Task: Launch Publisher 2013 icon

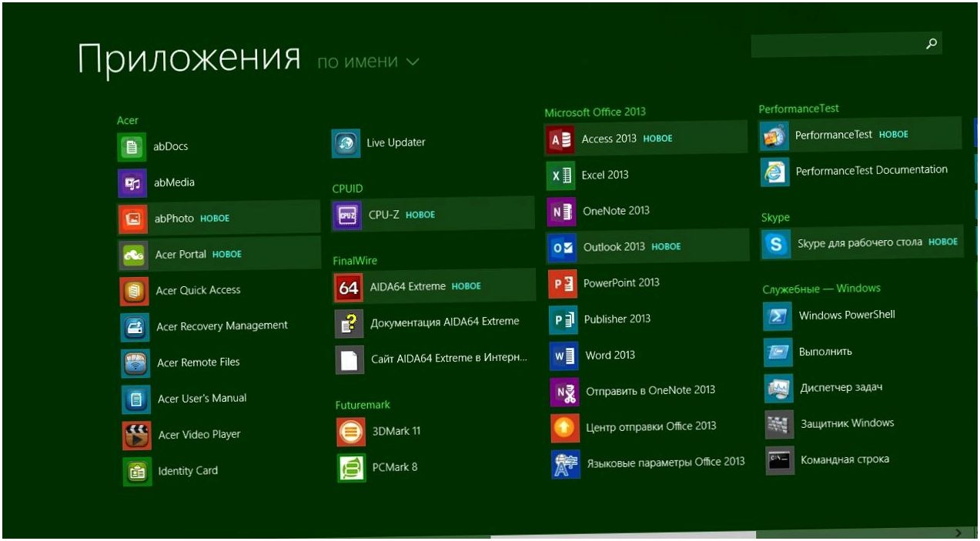Action: tap(564, 320)
